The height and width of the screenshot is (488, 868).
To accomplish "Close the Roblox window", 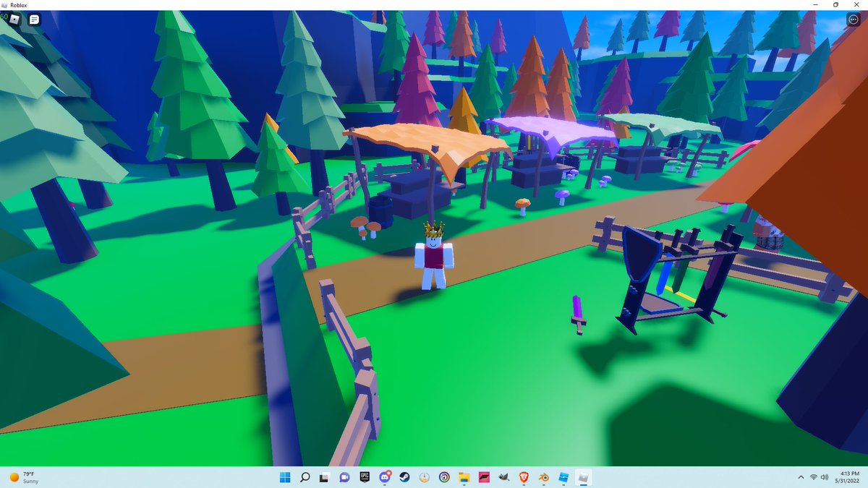I will pos(857,4).
